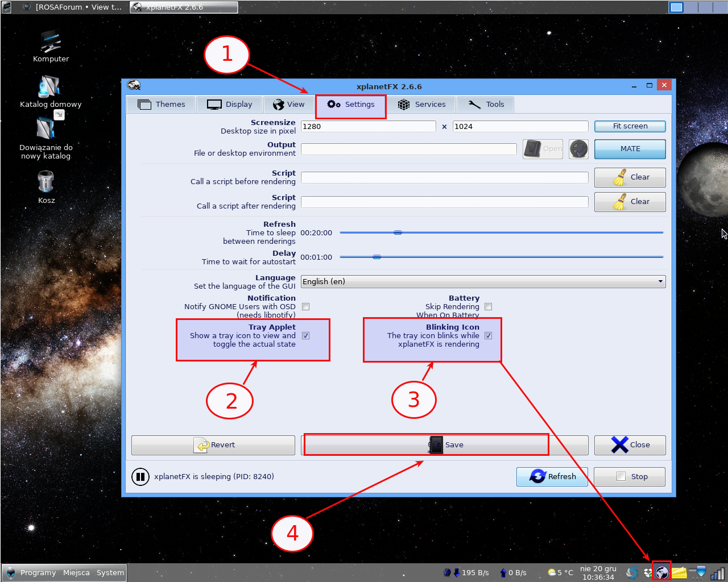Click the script before rendering input field
This screenshot has width=728, height=582.
445,177
